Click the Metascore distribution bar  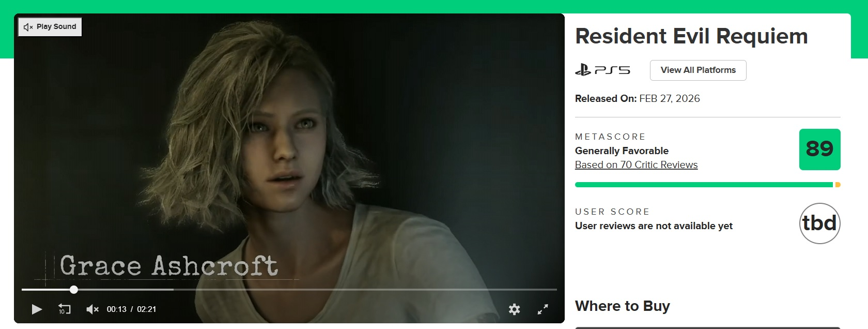click(707, 185)
